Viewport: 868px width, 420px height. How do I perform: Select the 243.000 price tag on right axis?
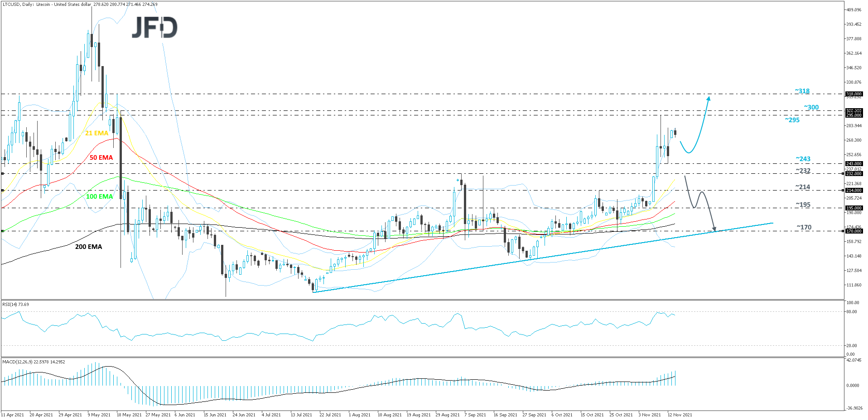point(854,164)
